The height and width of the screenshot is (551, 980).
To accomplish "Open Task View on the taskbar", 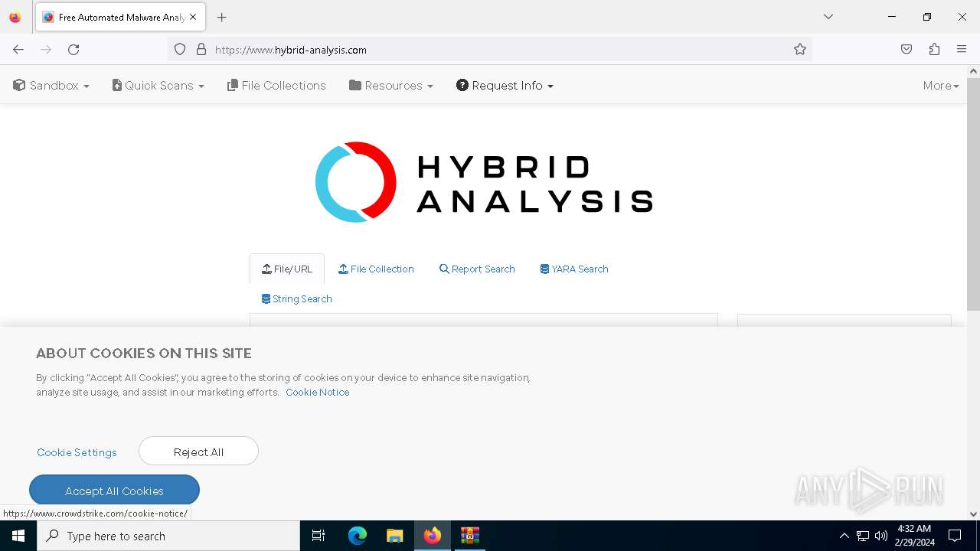I will tap(318, 536).
